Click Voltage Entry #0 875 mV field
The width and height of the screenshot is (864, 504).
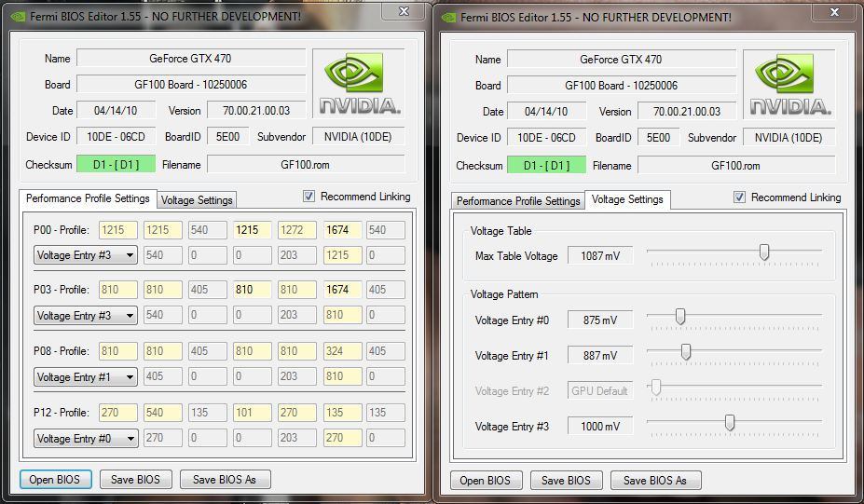coord(600,320)
